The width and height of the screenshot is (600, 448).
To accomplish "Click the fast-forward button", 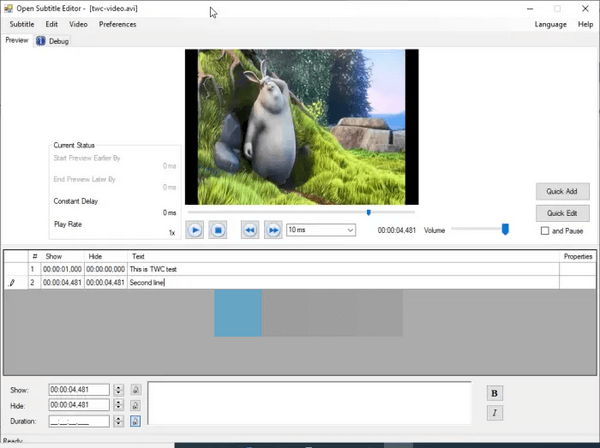I will click(x=272, y=230).
